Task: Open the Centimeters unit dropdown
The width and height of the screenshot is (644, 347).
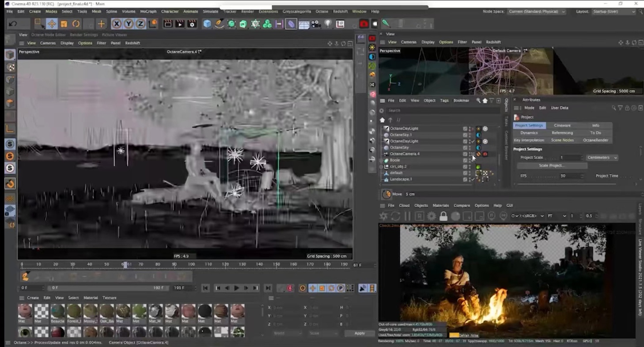Action: pos(602,158)
